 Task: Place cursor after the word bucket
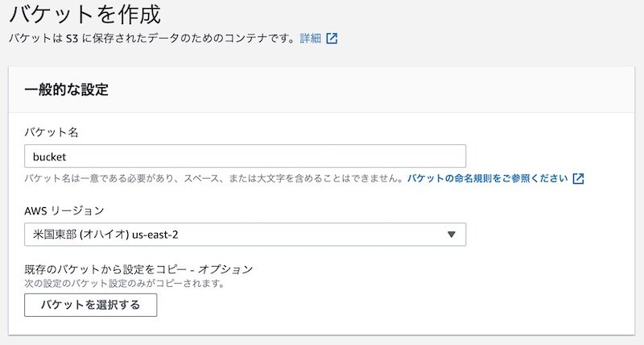[x=67, y=156]
